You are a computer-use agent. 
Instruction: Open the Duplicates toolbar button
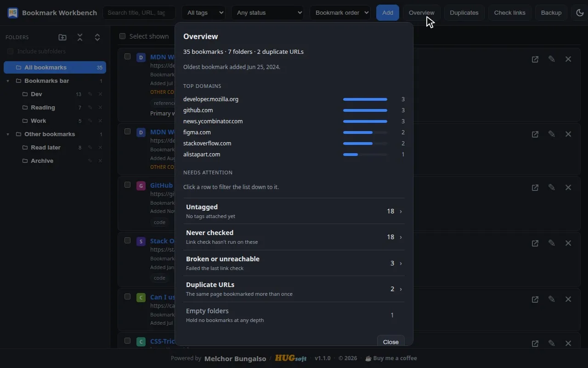pos(464,12)
